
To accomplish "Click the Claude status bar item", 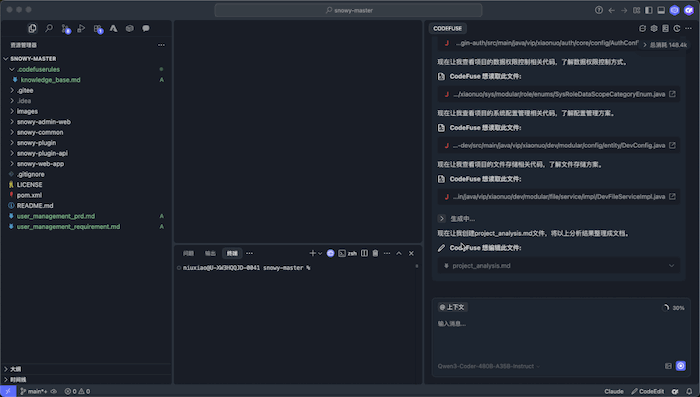I will click(614, 391).
